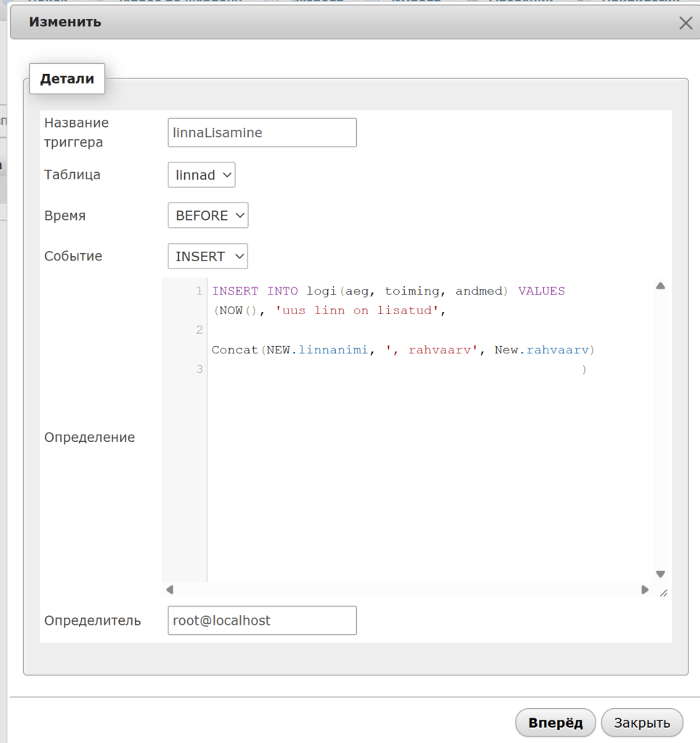Click the Время label
This screenshot has width=700, height=743.
pyautogui.click(x=65, y=215)
